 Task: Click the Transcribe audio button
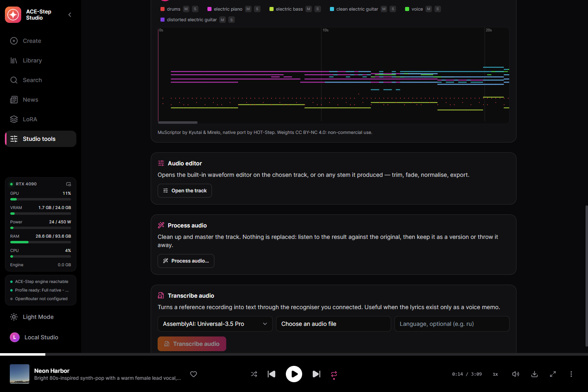click(x=192, y=344)
